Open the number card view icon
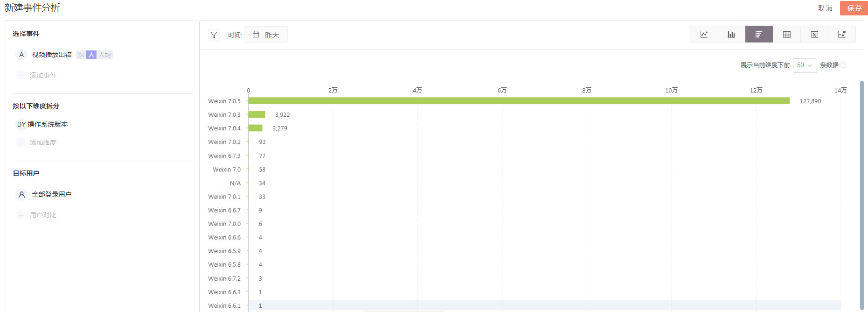The image size is (868, 312). (x=814, y=35)
